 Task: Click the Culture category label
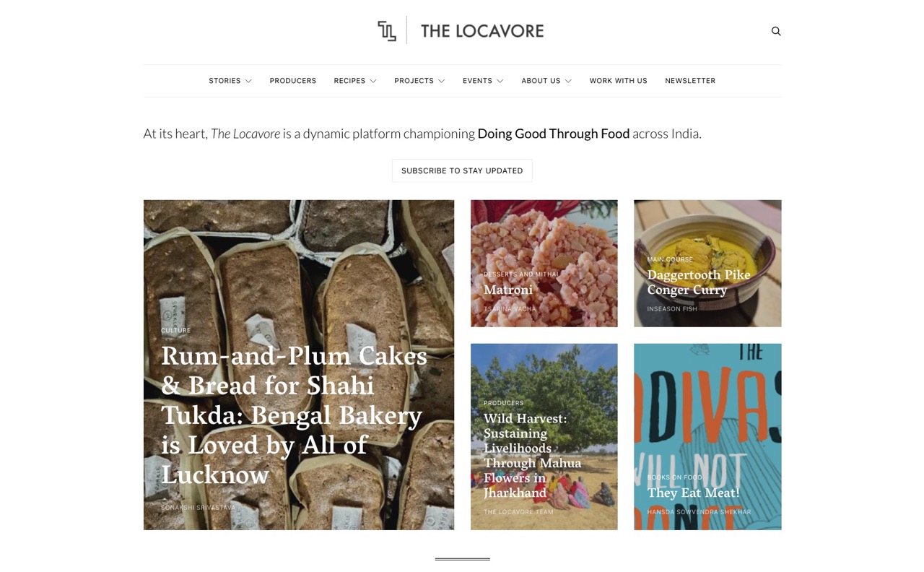(175, 331)
